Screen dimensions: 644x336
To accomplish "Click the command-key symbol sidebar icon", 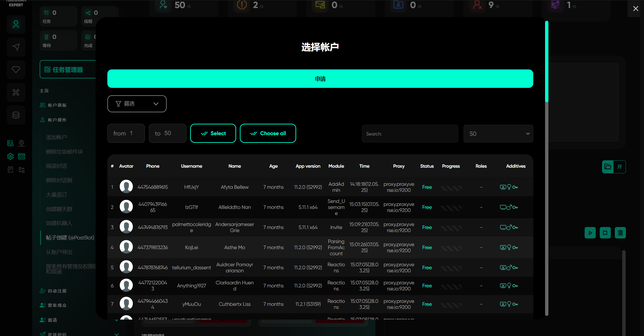I will (x=16, y=93).
